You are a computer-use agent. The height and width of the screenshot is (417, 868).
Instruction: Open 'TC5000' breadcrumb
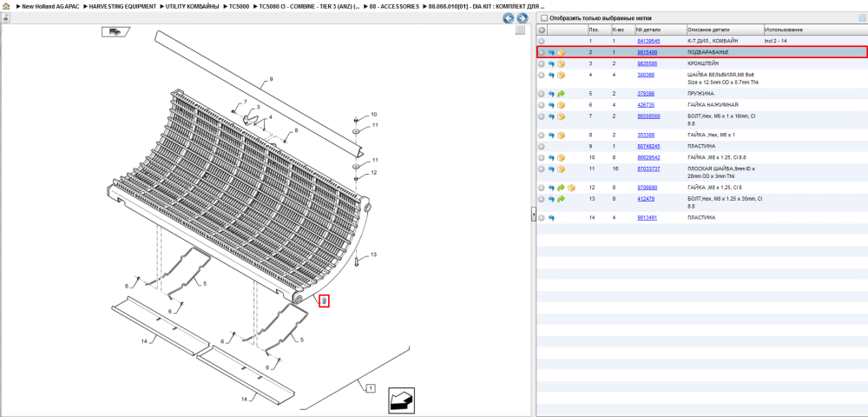(240, 6)
